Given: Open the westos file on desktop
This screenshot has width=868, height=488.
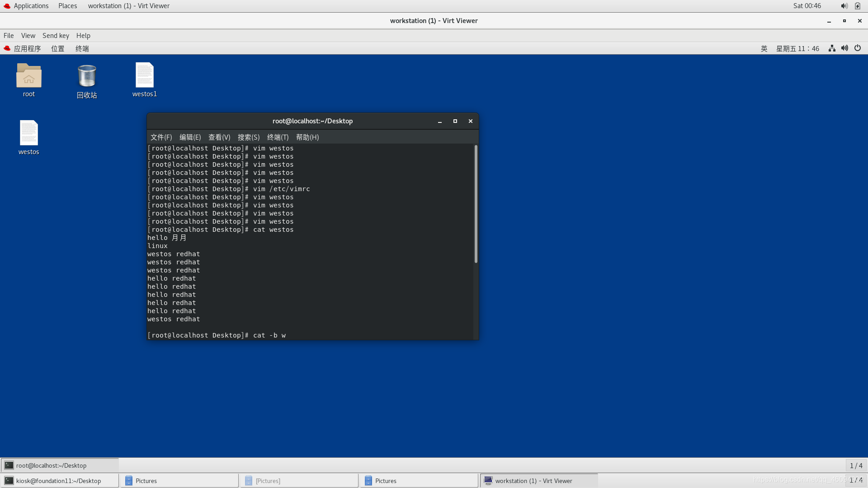Looking at the screenshot, I should pyautogui.click(x=28, y=133).
